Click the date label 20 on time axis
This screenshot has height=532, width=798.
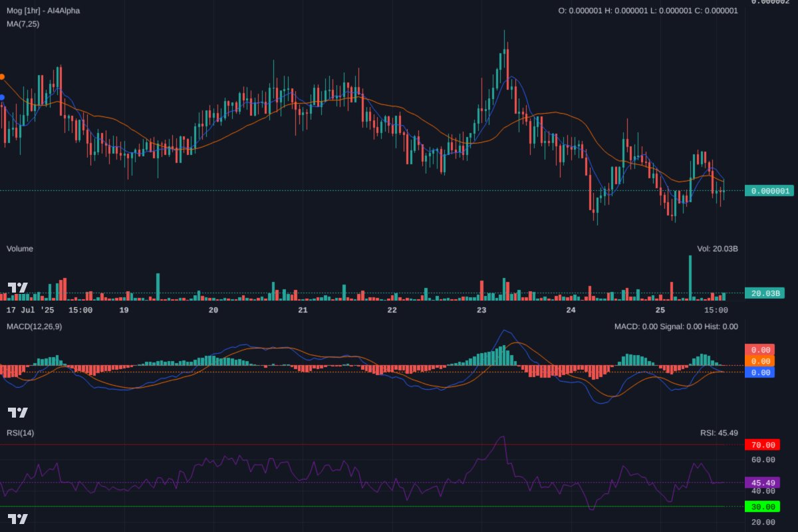click(213, 310)
